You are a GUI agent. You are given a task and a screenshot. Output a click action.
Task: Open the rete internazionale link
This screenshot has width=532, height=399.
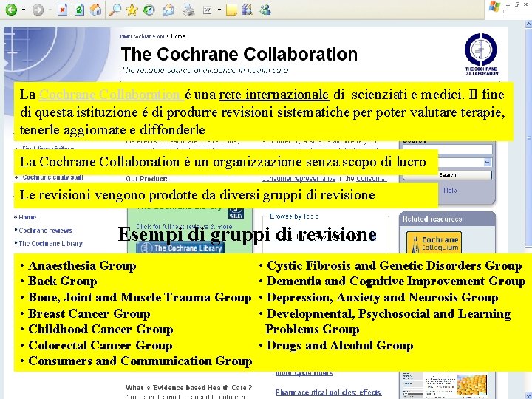(274, 95)
